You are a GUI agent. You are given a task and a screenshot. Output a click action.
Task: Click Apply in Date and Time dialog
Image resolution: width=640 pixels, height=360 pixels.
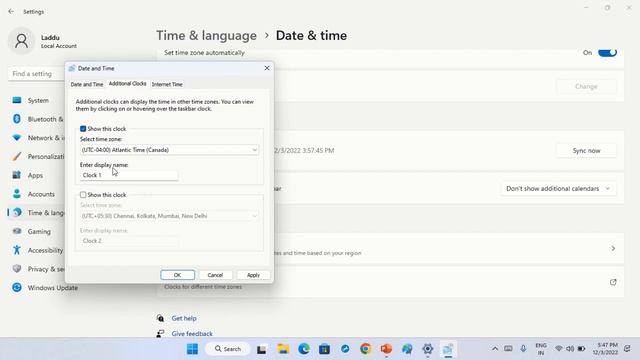point(253,275)
